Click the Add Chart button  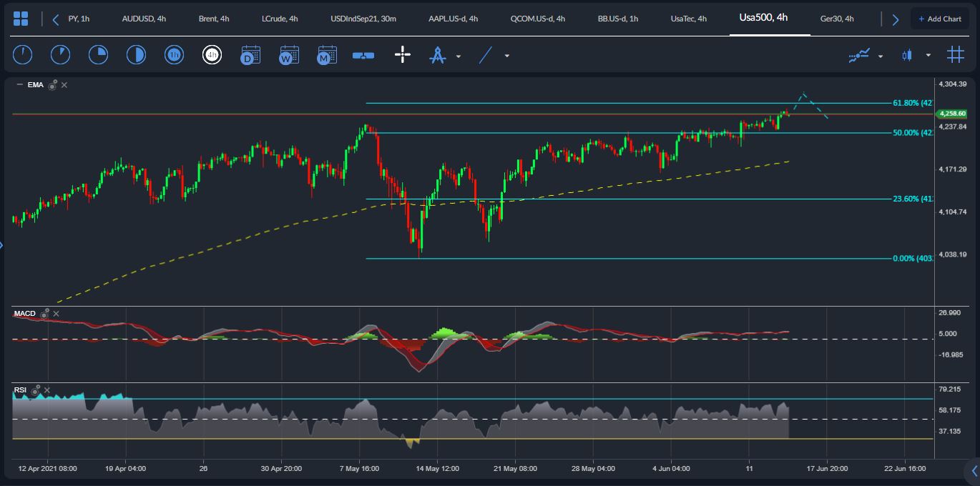[940, 19]
